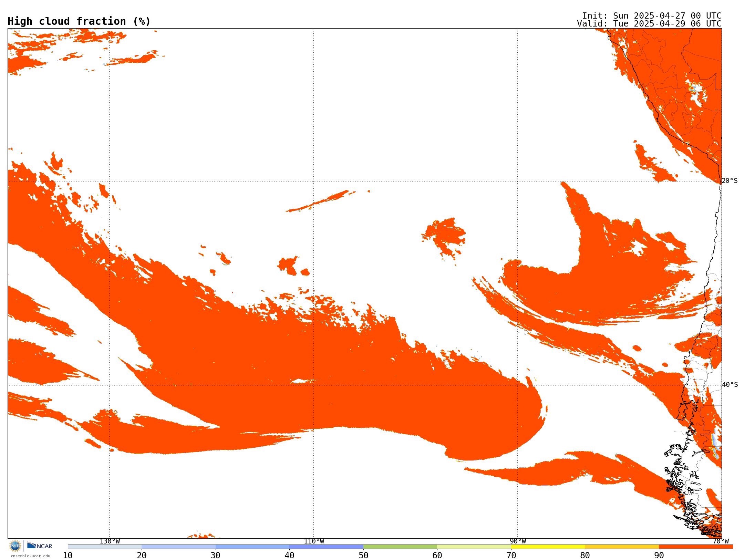Click the 40-50 periwinkle colorbar segment

coord(327,547)
